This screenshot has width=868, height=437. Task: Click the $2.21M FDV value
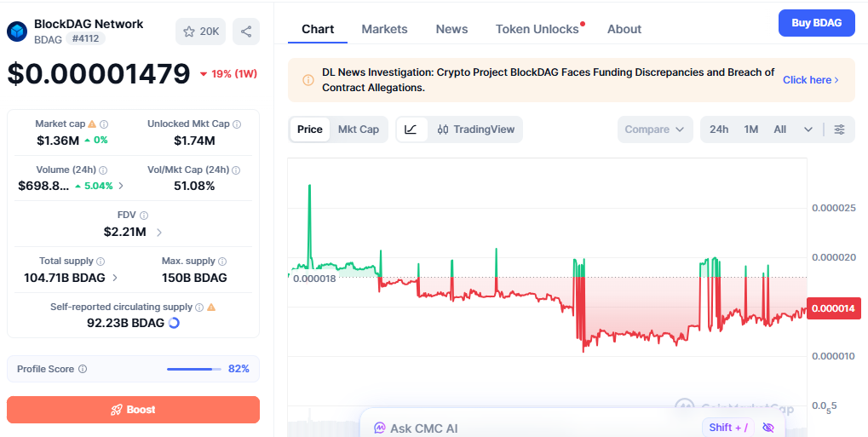pyautogui.click(x=125, y=232)
